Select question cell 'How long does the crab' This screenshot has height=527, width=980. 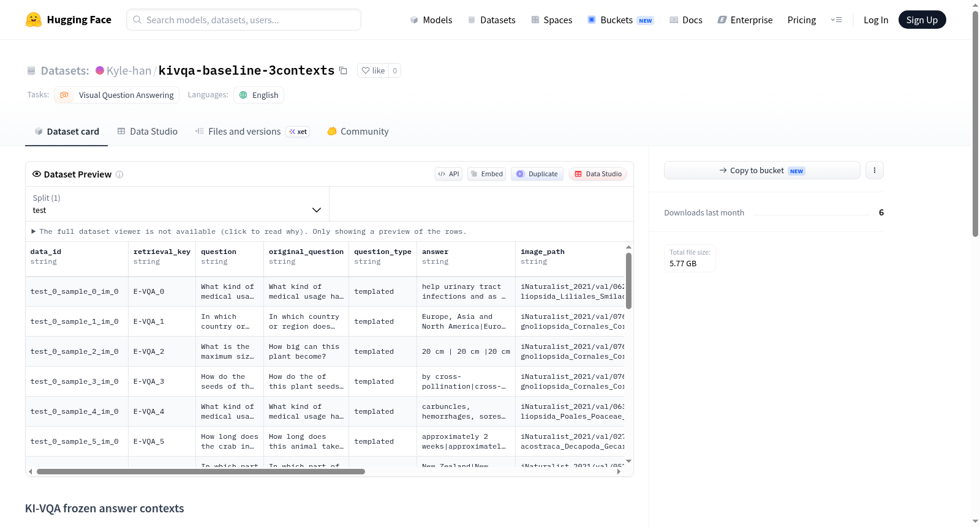[x=230, y=442]
